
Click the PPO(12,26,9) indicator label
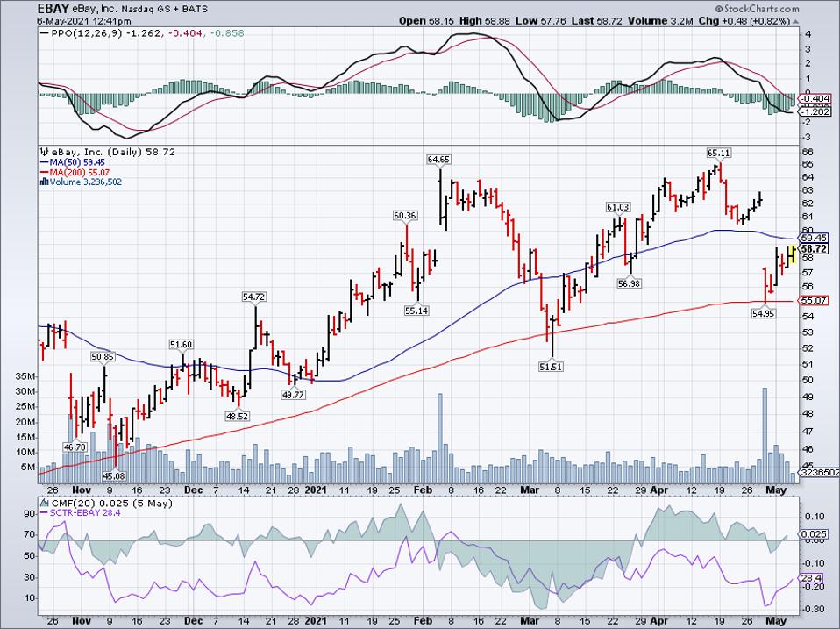tap(87, 33)
